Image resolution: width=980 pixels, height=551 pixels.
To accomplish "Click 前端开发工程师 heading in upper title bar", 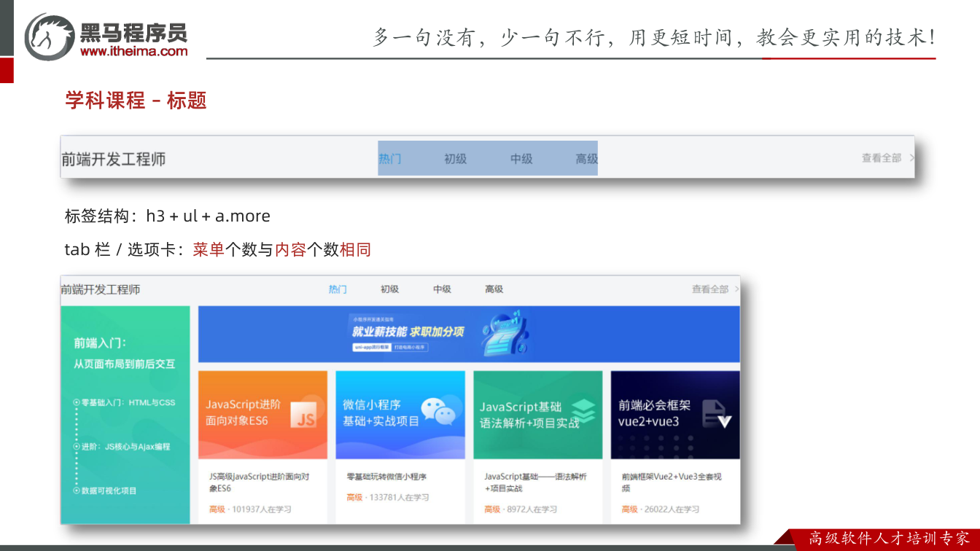I will click(x=114, y=159).
